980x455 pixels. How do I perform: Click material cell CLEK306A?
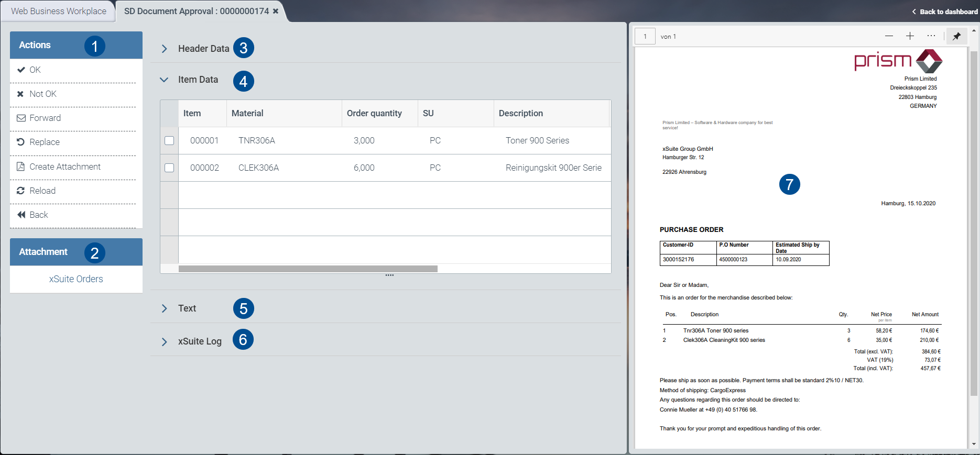pos(259,168)
